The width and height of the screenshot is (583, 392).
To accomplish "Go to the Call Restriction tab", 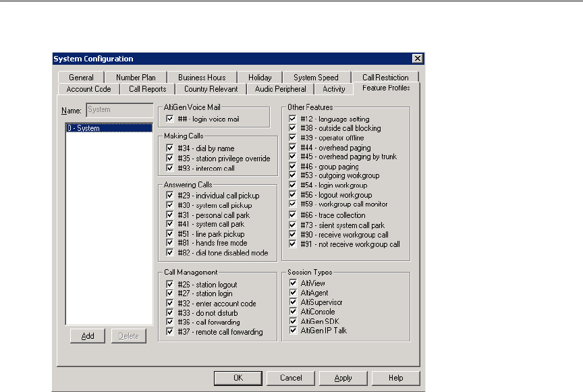I will pos(385,78).
